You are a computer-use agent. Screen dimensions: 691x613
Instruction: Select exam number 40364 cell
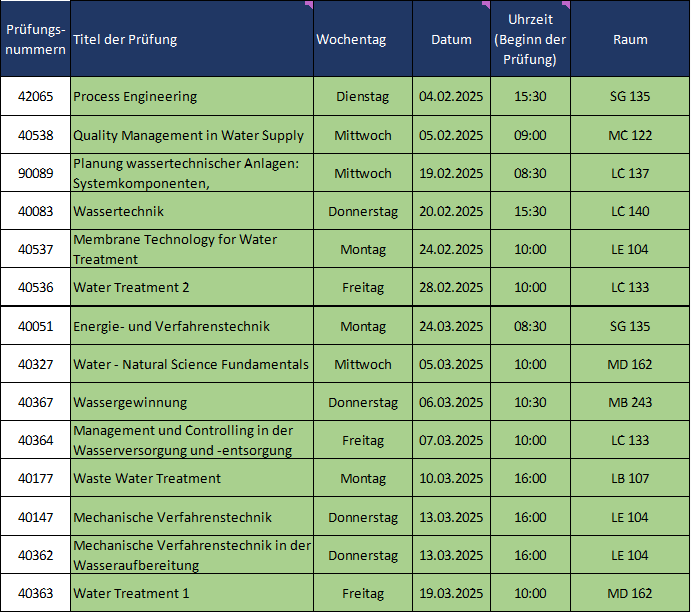coord(35,440)
